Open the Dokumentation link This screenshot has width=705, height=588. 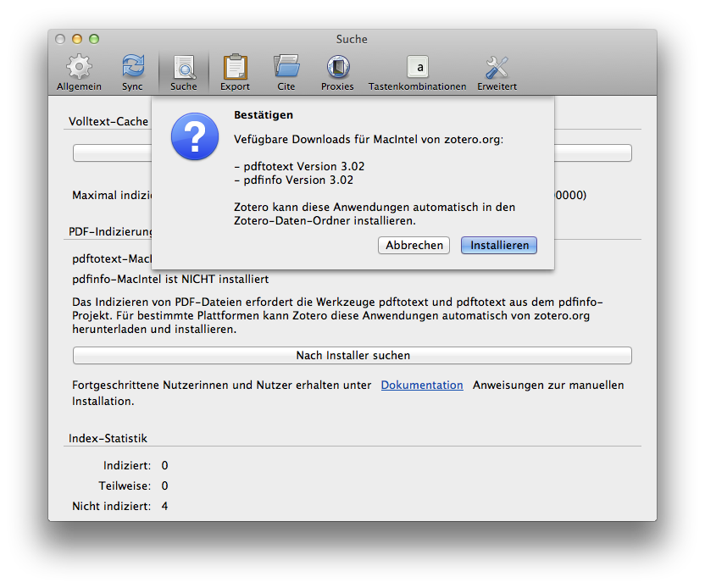pyautogui.click(x=422, y=386)
